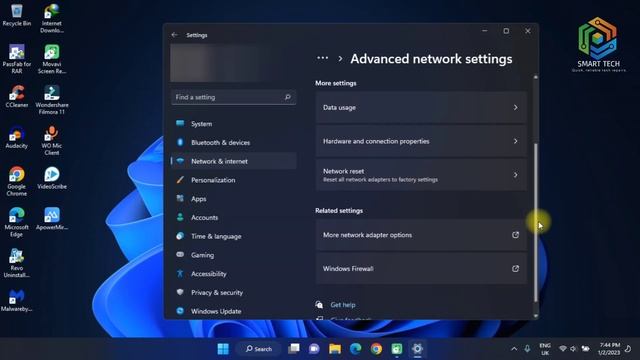Open the Recycle Bin desktop icon
Viewport: 640px width, 360px height.
point(17,16)
